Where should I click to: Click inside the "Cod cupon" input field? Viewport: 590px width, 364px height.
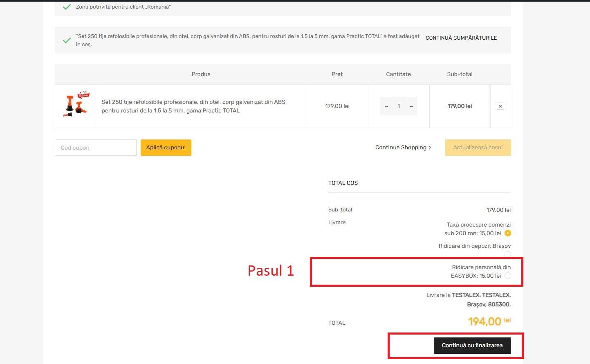tap(95, 147)
